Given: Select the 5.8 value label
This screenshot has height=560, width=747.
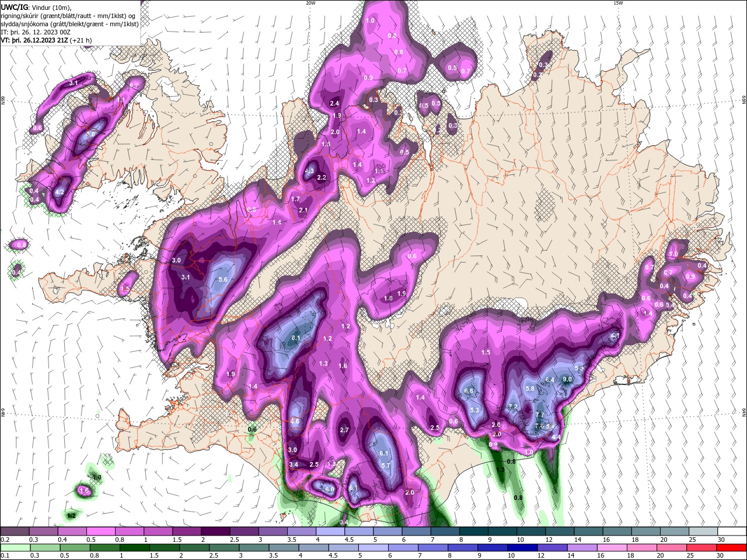Looking at the screenshot, I should pos(530,388).
